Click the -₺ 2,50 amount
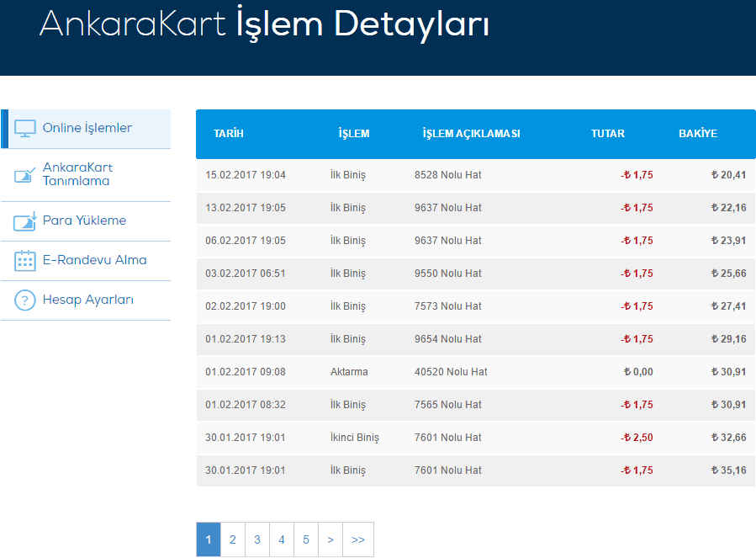This screenshot has width=756, height=558. (x=637, y=438)
